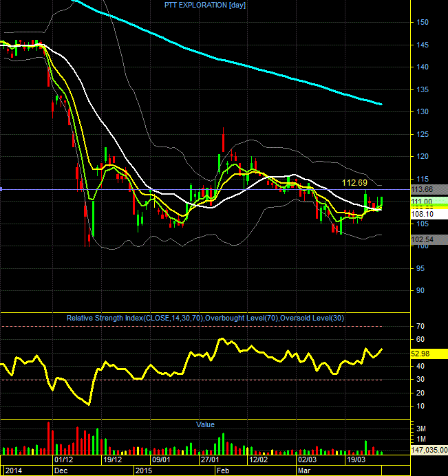Image resolution: width=448 pixels, height=476 pixels.
Task: Click RSI axis label 30
Action: coord(420,379)
